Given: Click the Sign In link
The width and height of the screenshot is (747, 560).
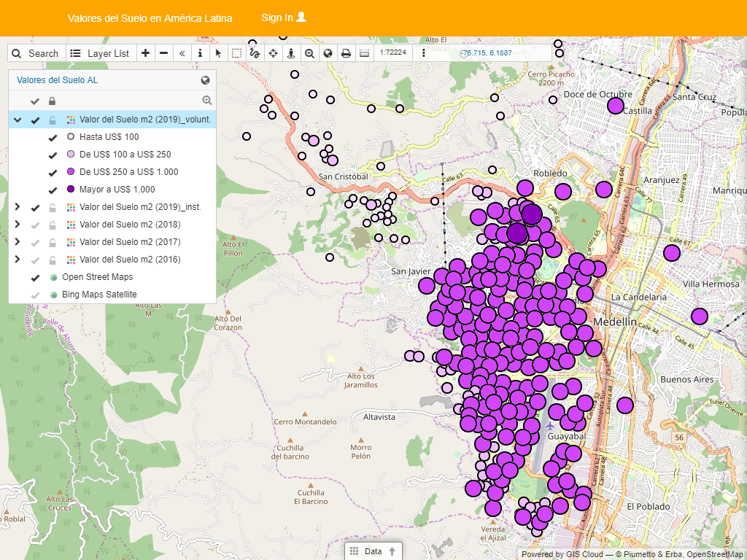Looking at the screenshot, I should [284, 17].
